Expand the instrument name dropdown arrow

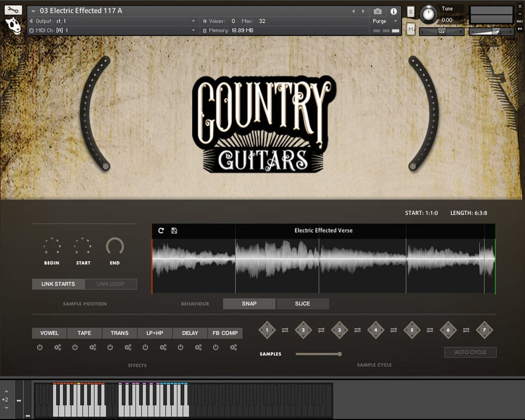pos(33,11)
